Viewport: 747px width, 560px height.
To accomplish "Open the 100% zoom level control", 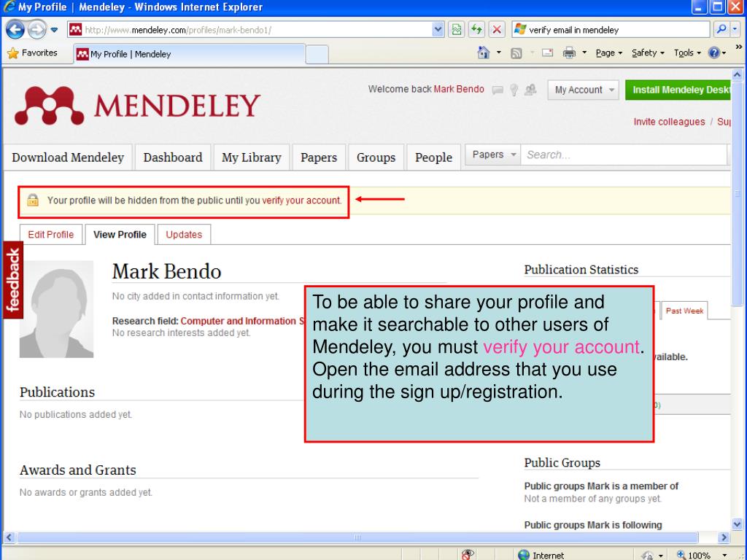I will click(x=701, y=555).
